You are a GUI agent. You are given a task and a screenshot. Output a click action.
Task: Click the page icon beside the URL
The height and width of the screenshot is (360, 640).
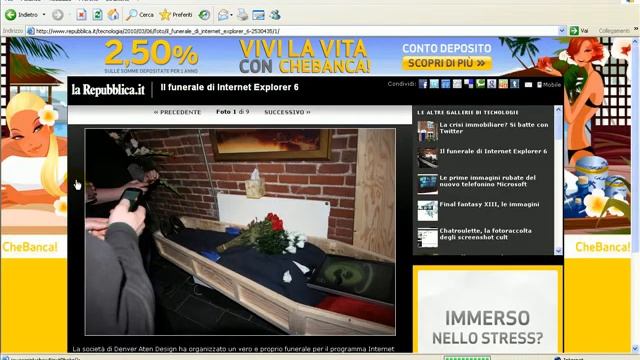[31, 31]
